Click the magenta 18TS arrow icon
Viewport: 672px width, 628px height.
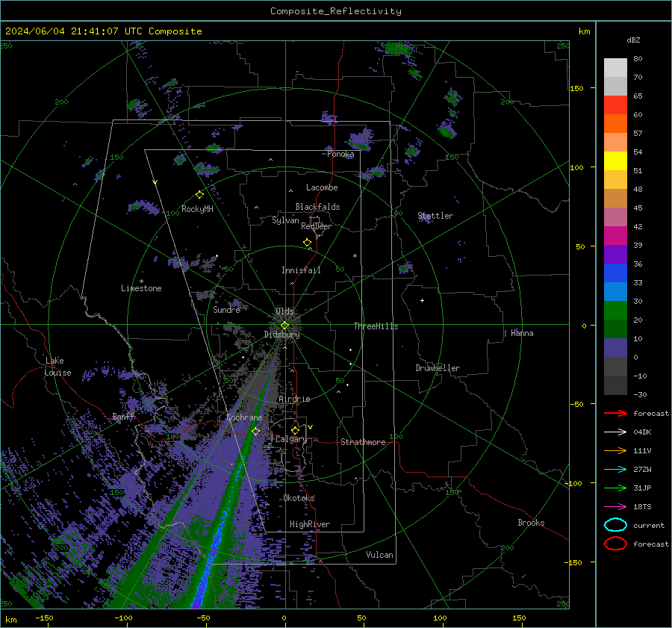click(x=615, y=507)
